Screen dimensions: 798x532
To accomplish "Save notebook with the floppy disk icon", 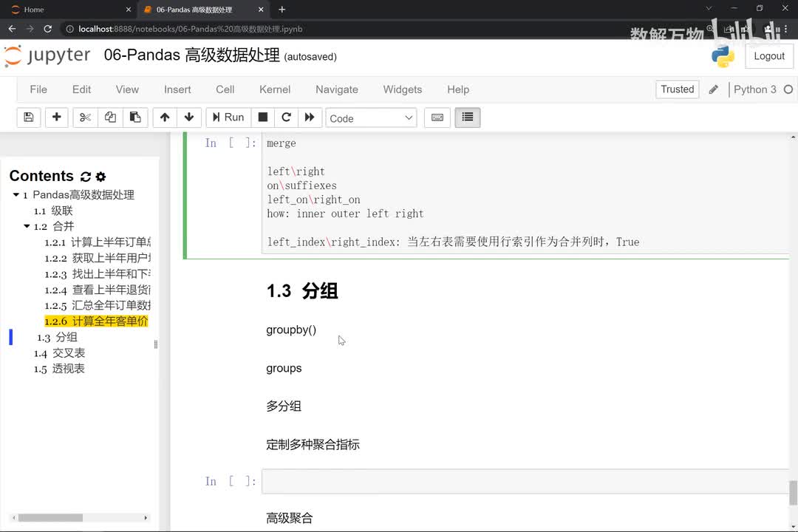I will pyautogui.click(x=29, y=117).
